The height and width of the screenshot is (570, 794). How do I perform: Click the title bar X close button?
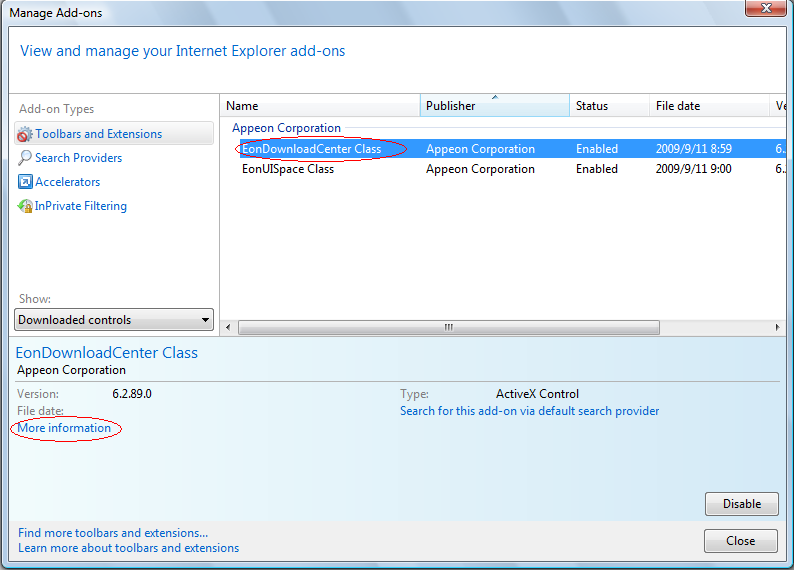coord(766,8)
